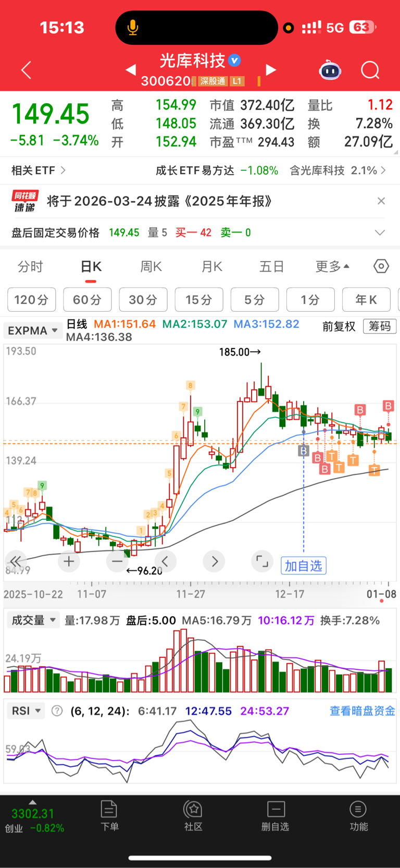
Task: Tap the 185.00 high price label
Action: [x=240, y=352]
